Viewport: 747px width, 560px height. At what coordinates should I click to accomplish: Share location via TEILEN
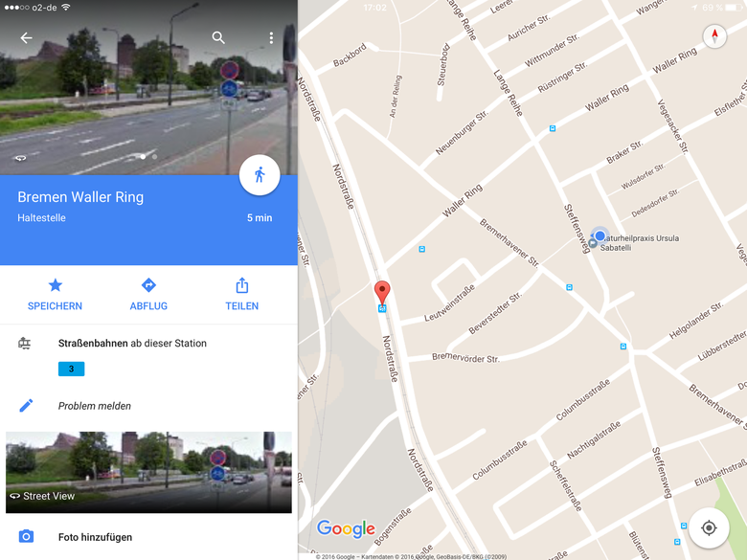pos(242,295)
